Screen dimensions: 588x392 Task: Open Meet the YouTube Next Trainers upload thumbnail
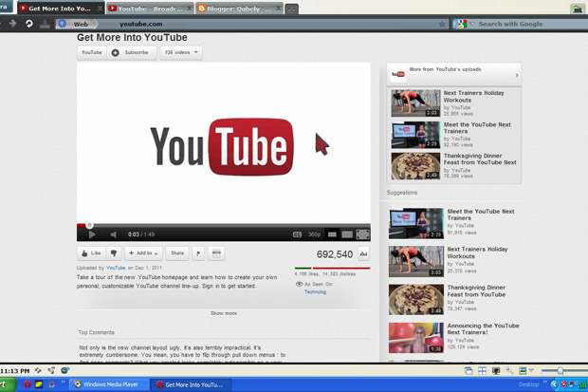point(415,135)
